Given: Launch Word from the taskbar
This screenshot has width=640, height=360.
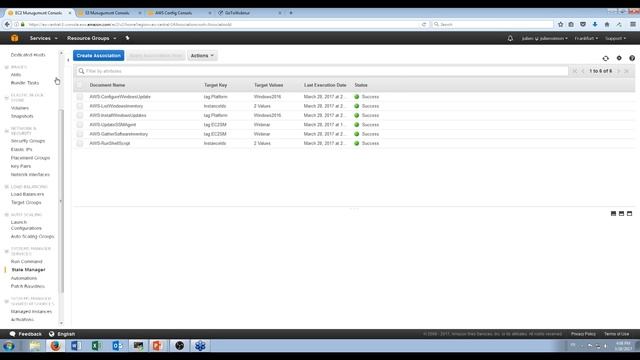Looking at the screenshot, I should (x=76, y=346).
